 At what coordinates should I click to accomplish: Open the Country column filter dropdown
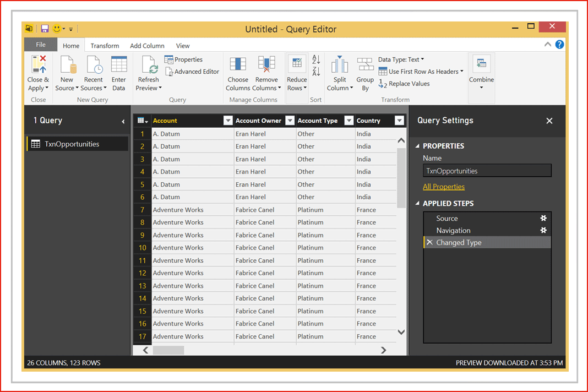pos(400,121)
